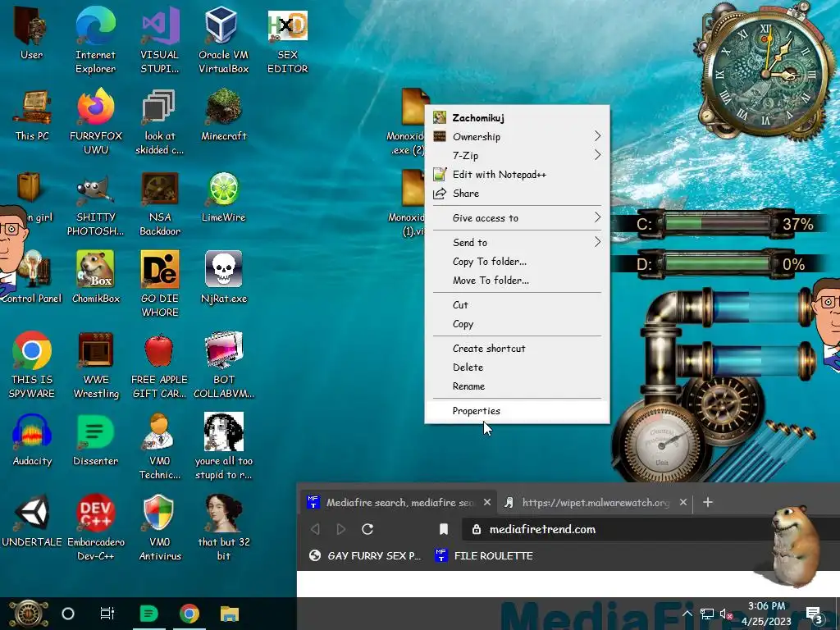
Task: Open Embarcadero Dev-C++ icon
Action: click(x=95, y=514)
